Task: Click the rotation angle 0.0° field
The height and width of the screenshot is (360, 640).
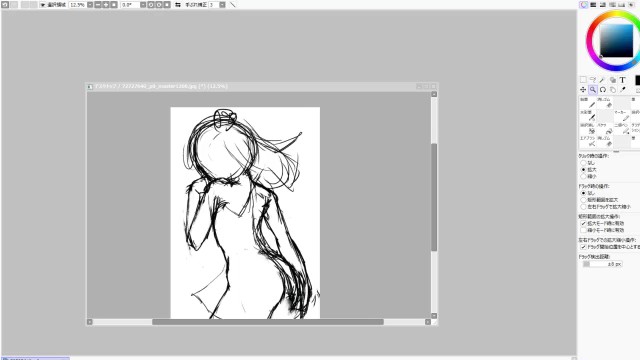Action: [x=130, y=5]
